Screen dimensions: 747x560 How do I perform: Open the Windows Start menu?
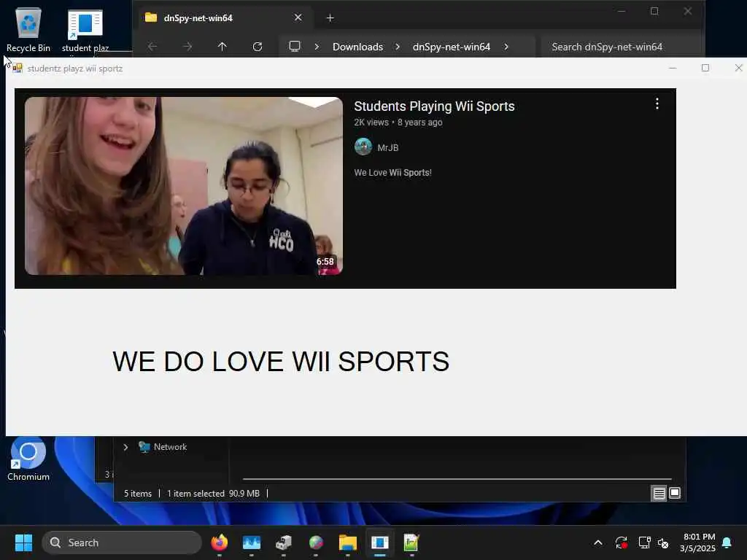pos(23,542)
